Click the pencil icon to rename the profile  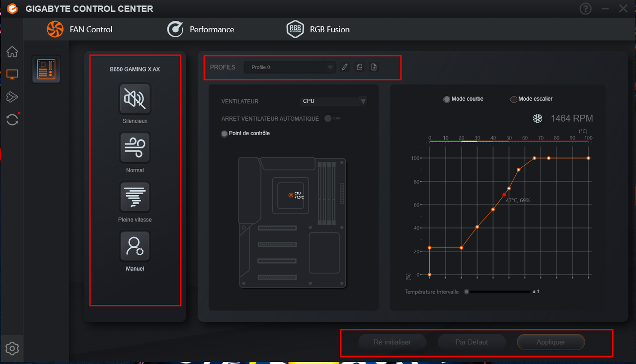344,67
